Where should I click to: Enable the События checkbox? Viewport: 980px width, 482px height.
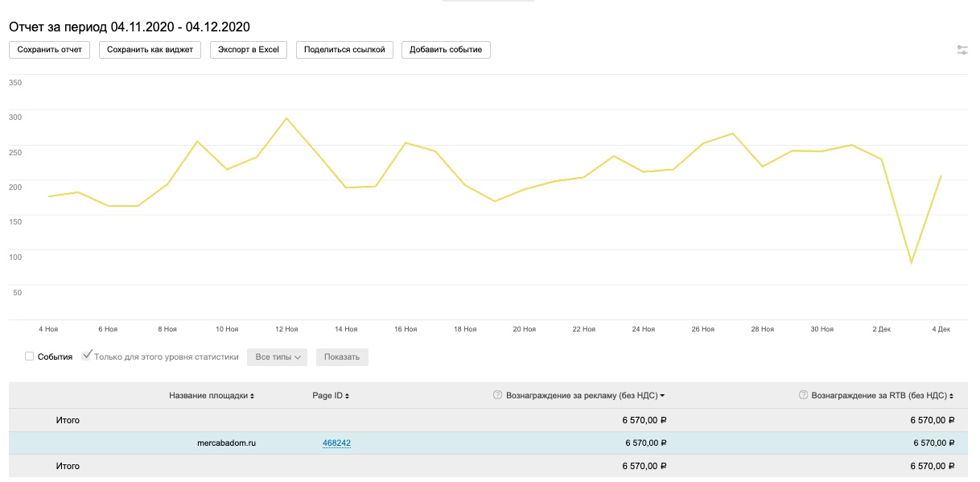click(x=30, y=356)
